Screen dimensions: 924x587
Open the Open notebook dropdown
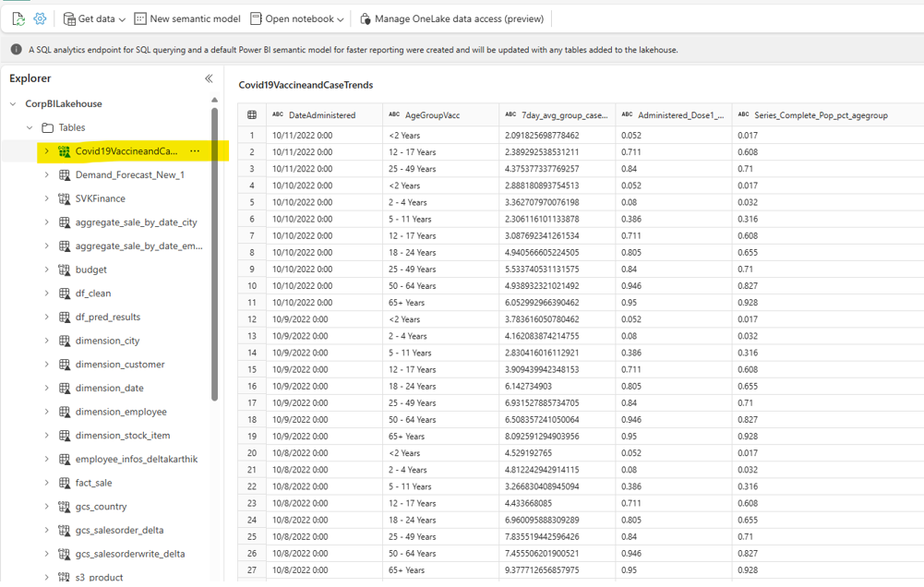pyautogui.click(x=297, y=18)
